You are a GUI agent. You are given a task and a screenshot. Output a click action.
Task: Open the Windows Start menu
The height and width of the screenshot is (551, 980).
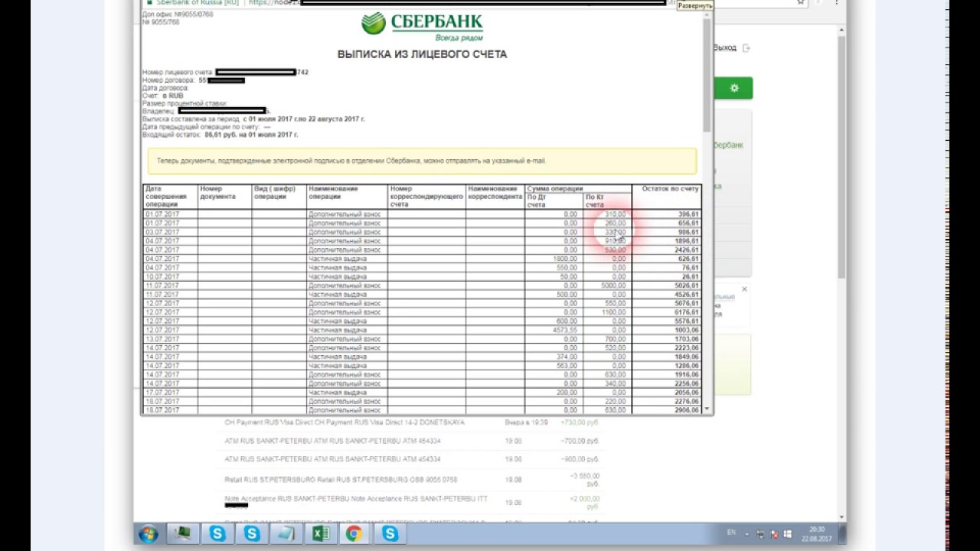149,533
